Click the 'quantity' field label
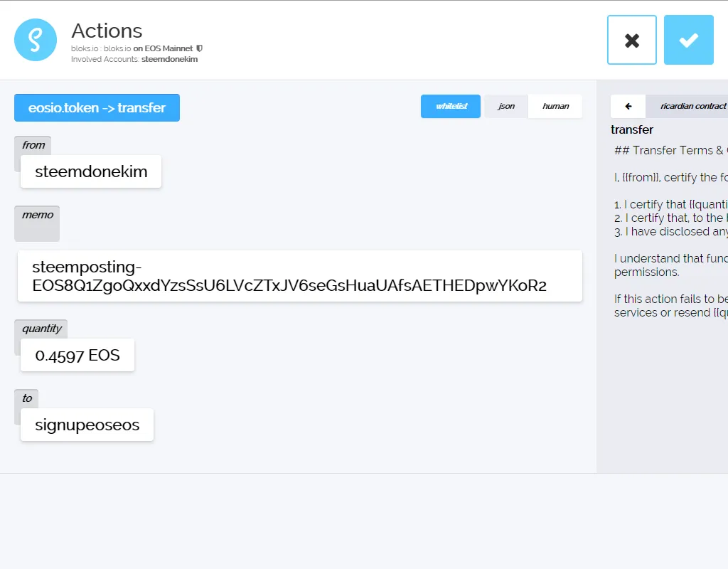Screen dimensions: 728x569 [x=42, y=329]
